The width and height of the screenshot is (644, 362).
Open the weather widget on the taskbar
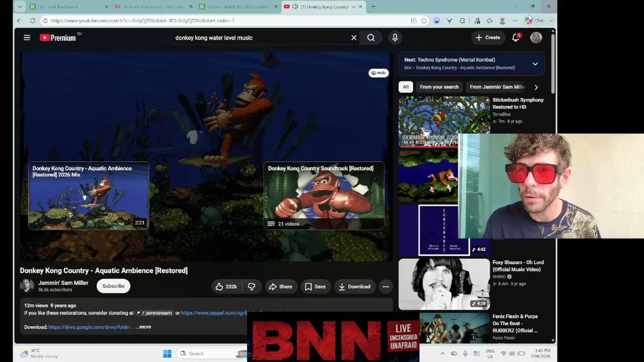click(38, 353)
